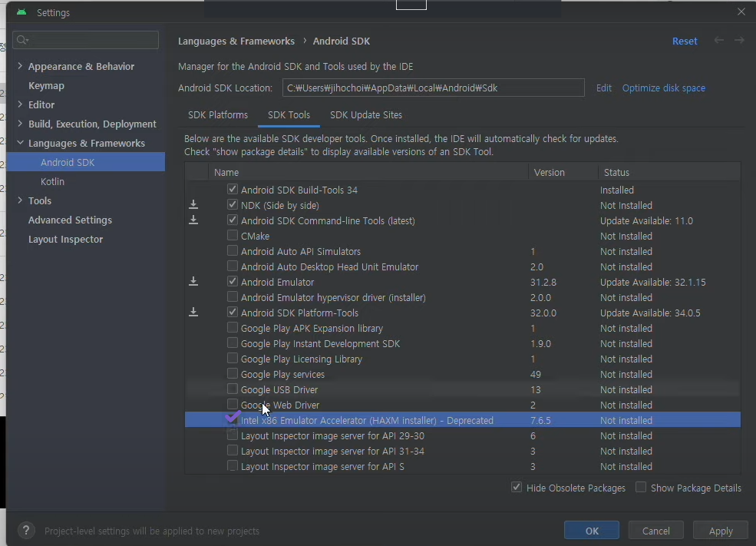Click the search magnifier icon in settings

(x=22, y=40)
